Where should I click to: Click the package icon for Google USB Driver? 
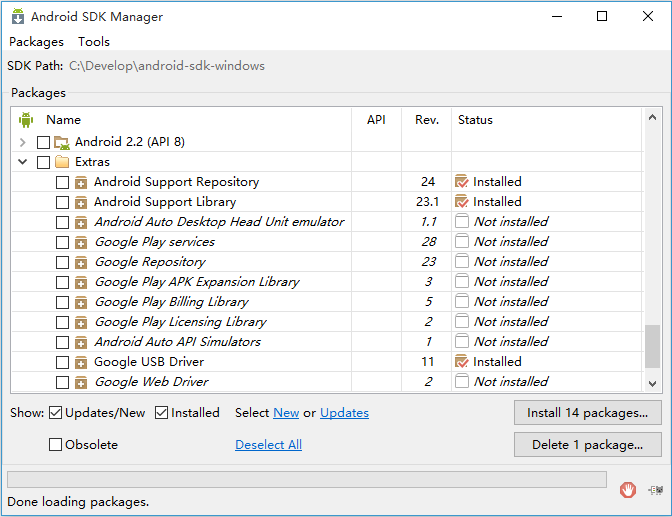pyautogui.click(x=81, y=362)
